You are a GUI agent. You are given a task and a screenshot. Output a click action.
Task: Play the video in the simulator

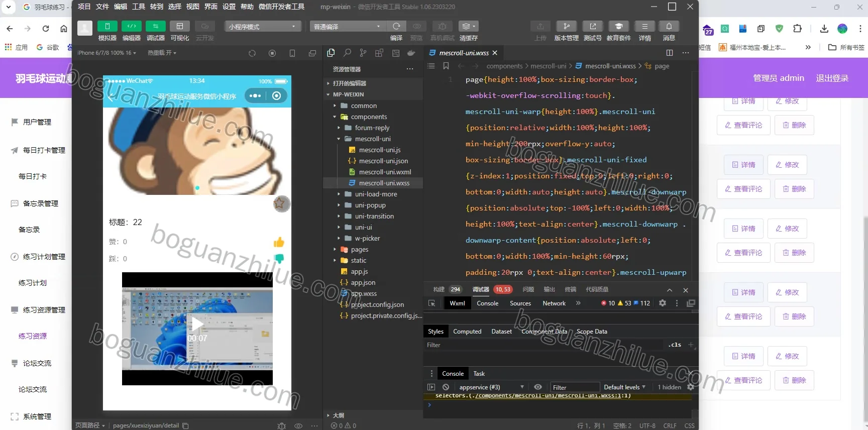point(197,325)
